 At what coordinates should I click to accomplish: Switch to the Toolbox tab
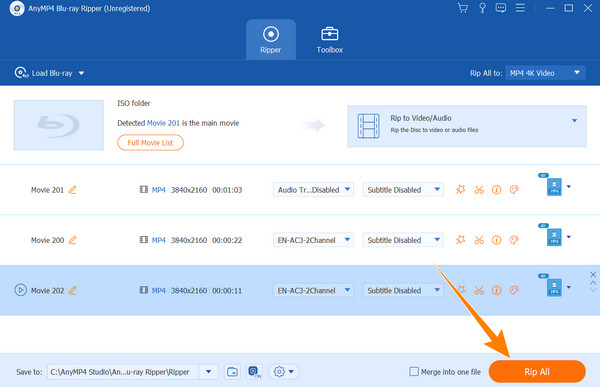tap(329, 40)
